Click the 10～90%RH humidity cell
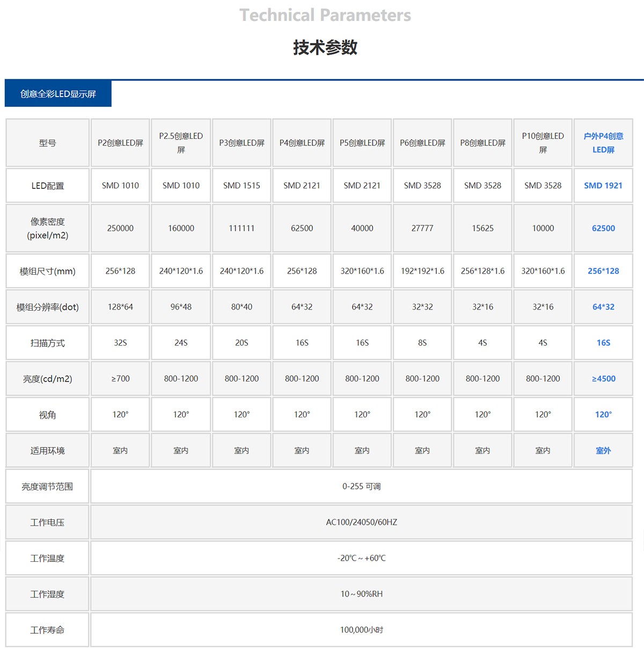The height and width of the screenshot is (660, 644). pyautogui.click(x=361, y=594)
